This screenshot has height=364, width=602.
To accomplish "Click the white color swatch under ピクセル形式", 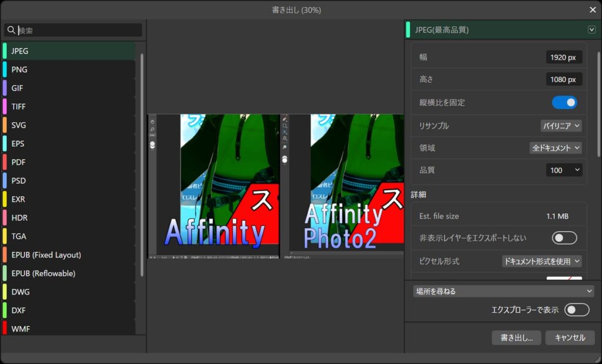I will (564, 279).
